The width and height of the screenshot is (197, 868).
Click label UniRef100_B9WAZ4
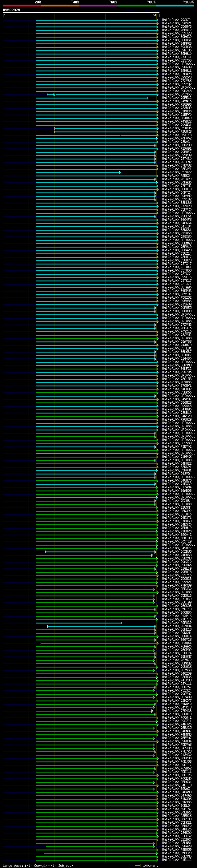(177, 789)
